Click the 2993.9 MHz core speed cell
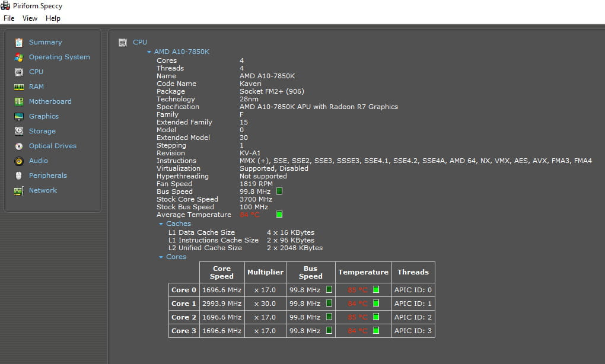The height and width of the screenshot is (364, 605). 222,304
